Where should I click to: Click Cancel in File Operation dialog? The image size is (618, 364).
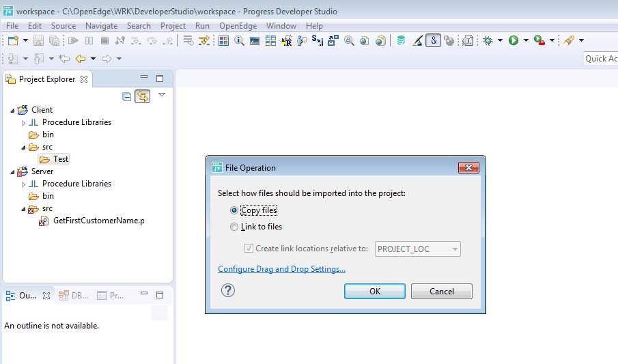click(442, 292)
